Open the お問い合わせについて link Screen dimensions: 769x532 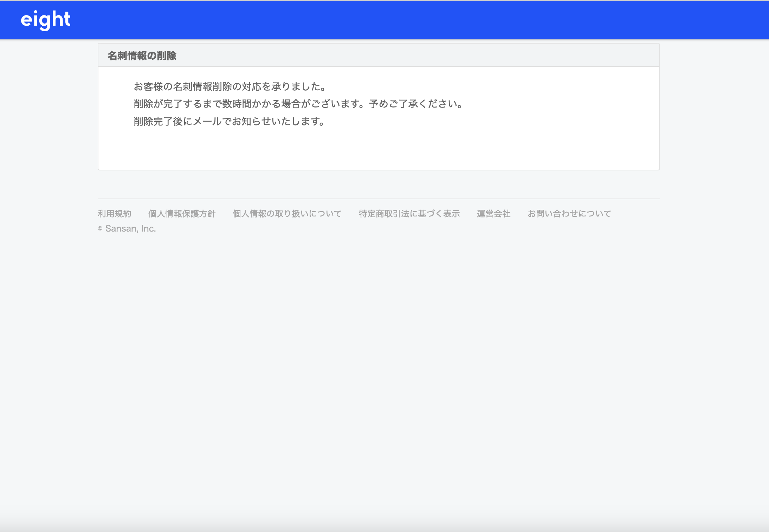tap(569, 214)
